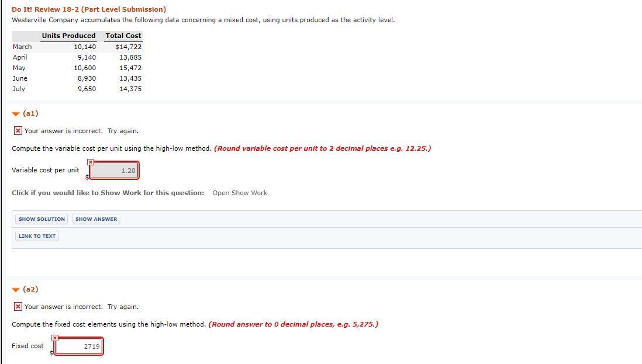Open LINK TO TEXT
This screenshot has width=642, height=364.
click(x=36, y=236)
